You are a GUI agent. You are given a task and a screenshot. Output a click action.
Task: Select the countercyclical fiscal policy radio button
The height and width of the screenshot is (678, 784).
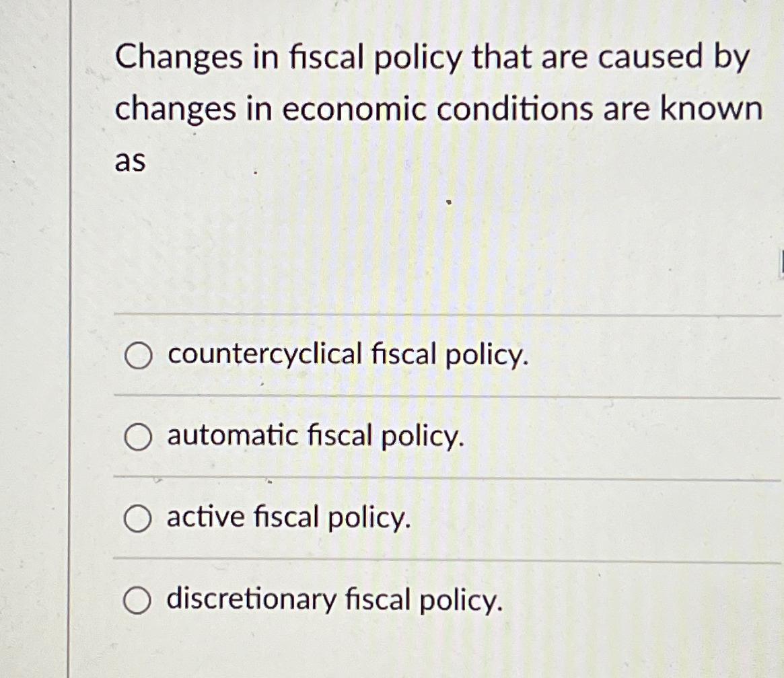pyautogui.click(x=139, y=356)
